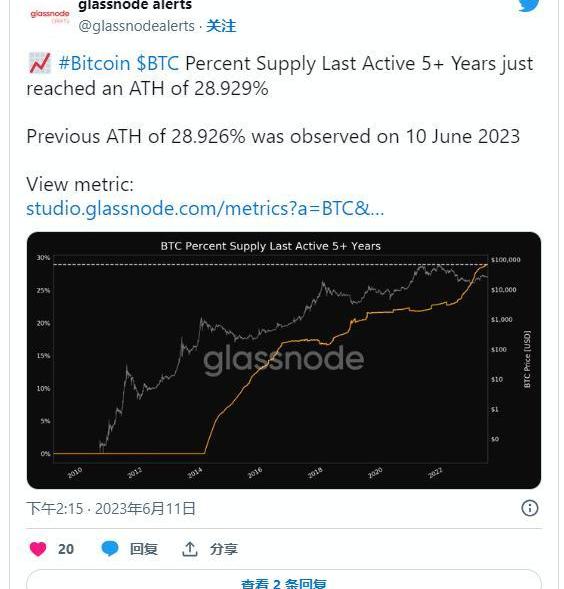Open the studio.glassnode.com metrics link
564x589 pixels.
[x=205, y=208]
